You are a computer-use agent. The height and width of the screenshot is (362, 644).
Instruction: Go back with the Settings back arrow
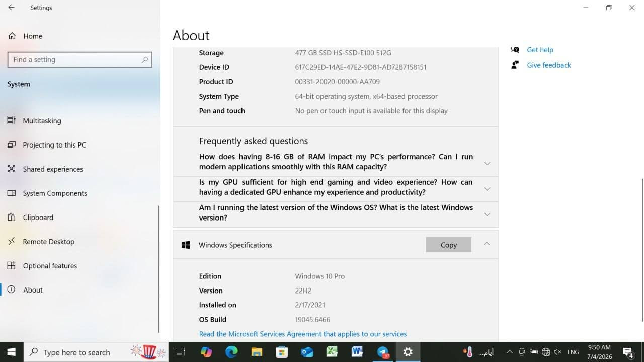point(11,8)
